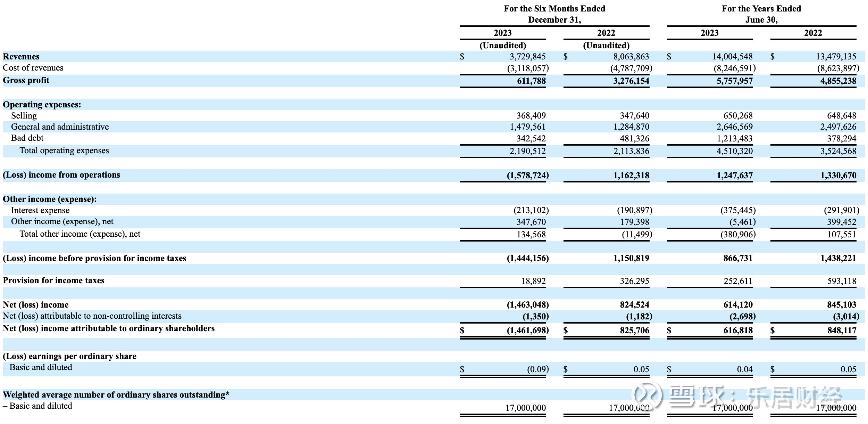Select Weighted average number of ordinary shares heading
The width and height of the screenshot is (868, 424).
pos(116,395)
